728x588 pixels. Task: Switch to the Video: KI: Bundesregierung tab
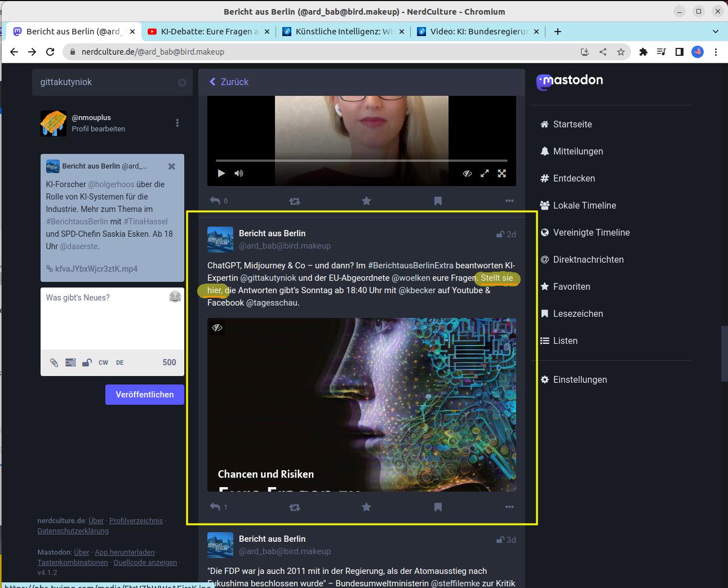tap(478, 32)
